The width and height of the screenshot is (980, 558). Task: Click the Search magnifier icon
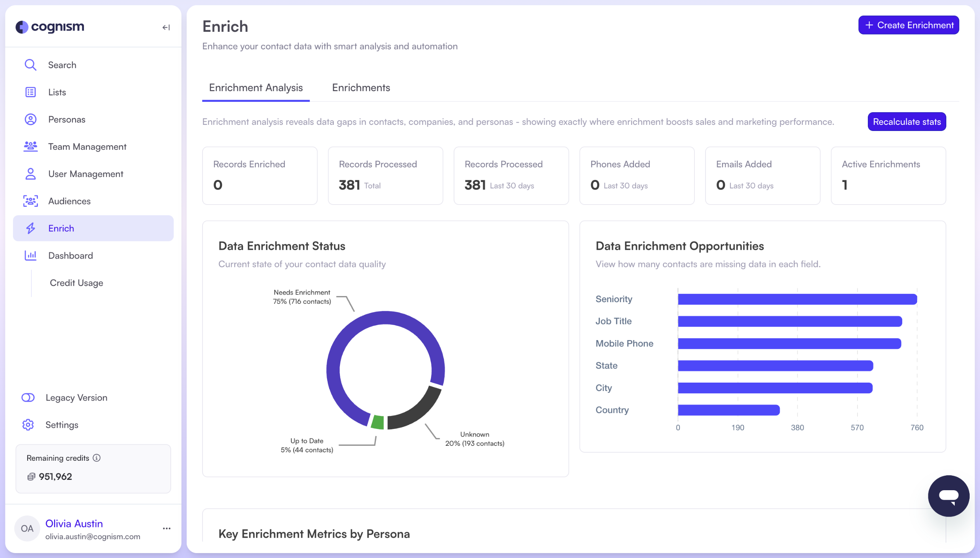30,65
